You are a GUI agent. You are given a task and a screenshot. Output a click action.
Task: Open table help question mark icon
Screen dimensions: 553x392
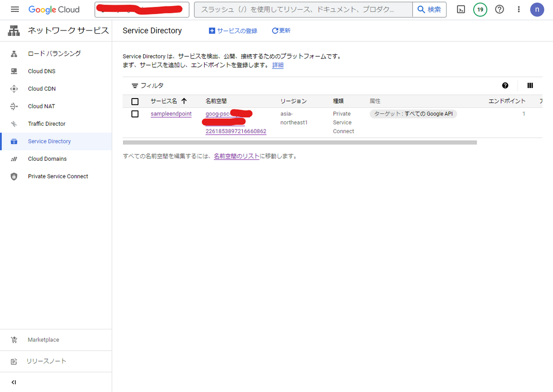coord(505,86)
